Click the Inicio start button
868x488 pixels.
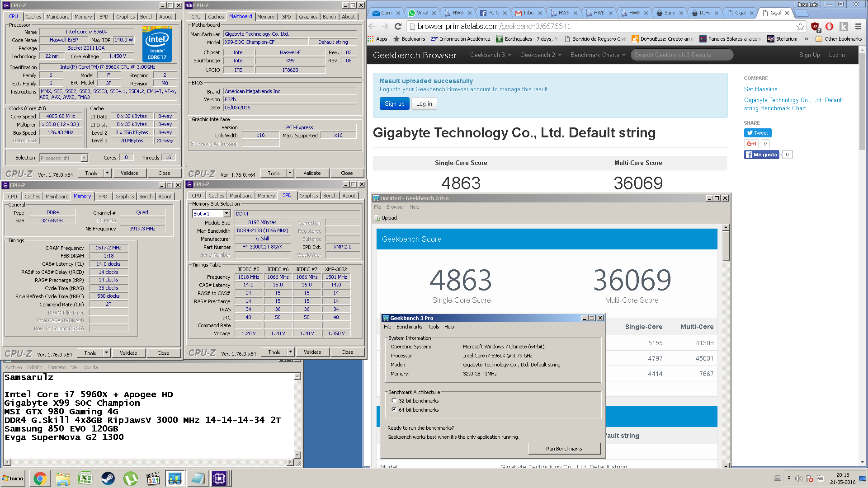(13, 479)
